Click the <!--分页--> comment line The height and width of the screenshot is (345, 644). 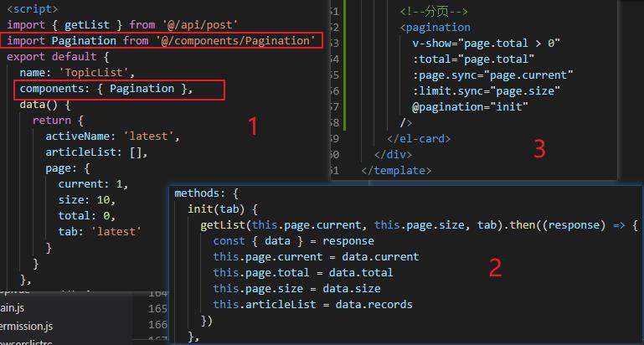tap(434, 12)
